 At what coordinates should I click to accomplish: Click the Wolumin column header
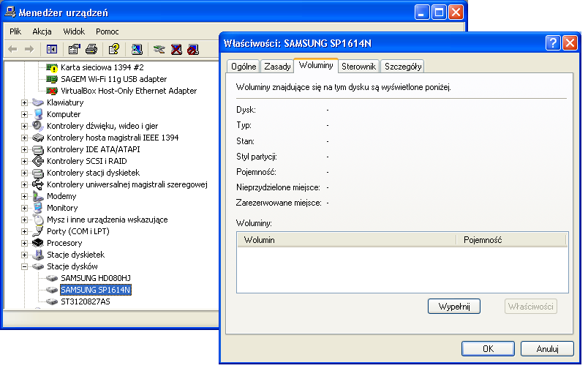(x=347, y=240)
